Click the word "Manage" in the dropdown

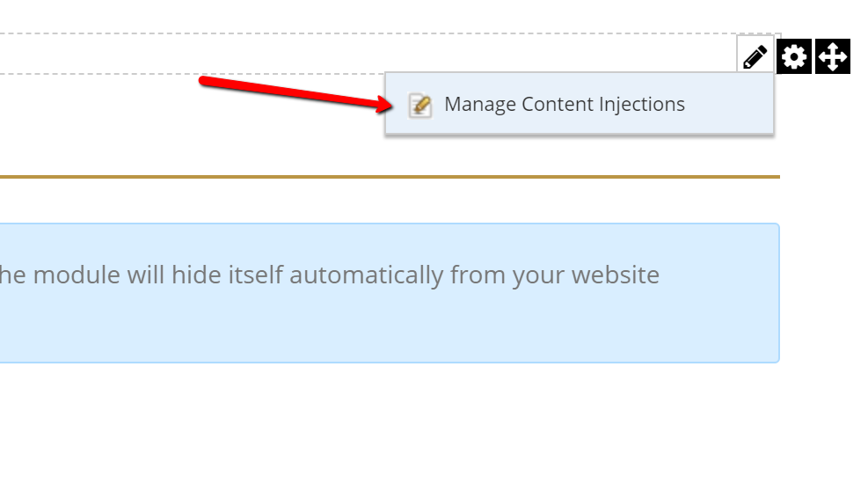pyautogui.click(x=480, y=105)
